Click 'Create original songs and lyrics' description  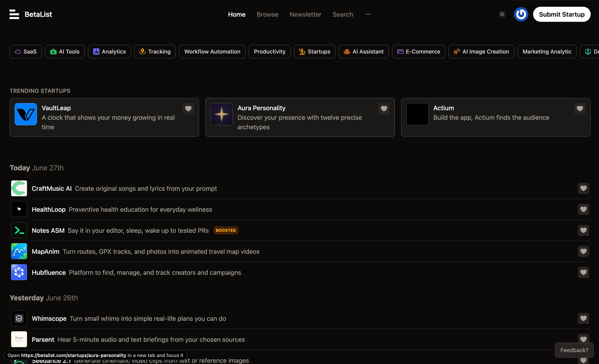pyautogui.click(x=146, y=188)
